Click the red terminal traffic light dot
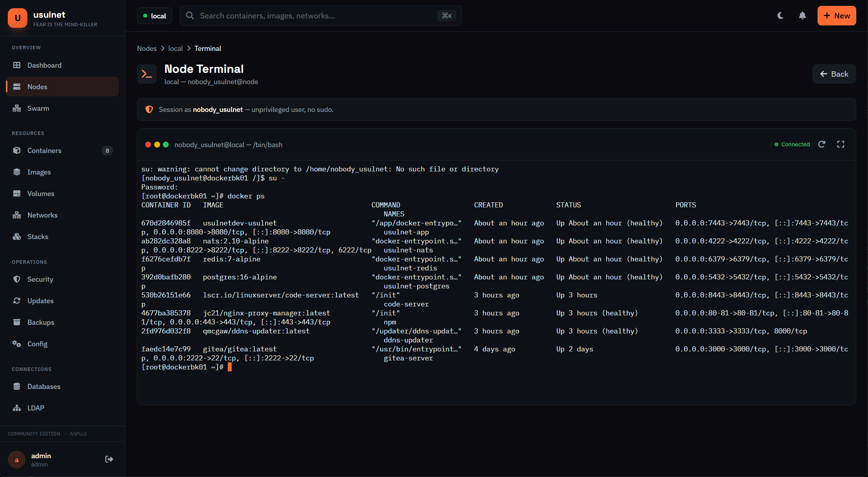This screenshot has height=477, width=868. [148, 144]
